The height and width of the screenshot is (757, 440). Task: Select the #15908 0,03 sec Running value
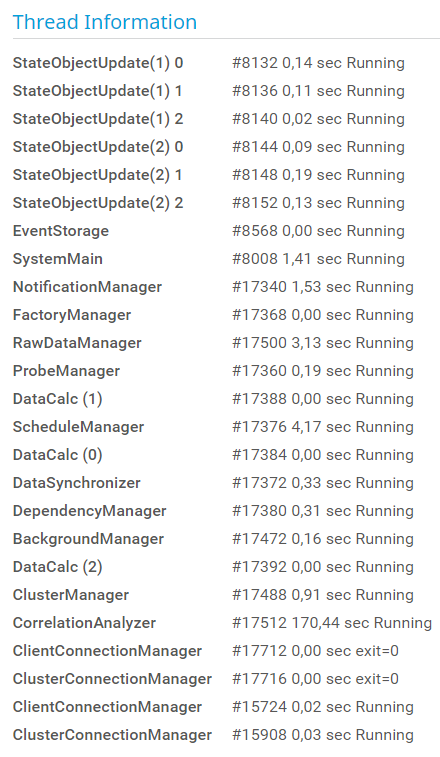coord(323,735)
